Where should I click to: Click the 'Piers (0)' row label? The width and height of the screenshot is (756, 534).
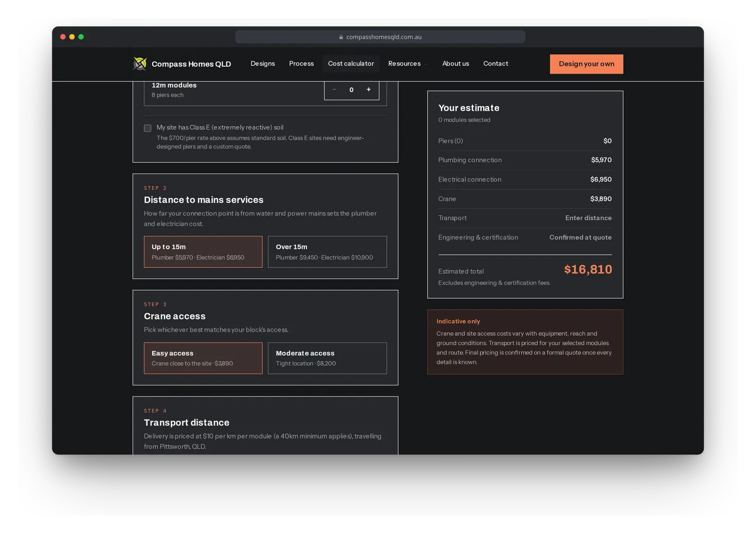click(x=450, y=141)
